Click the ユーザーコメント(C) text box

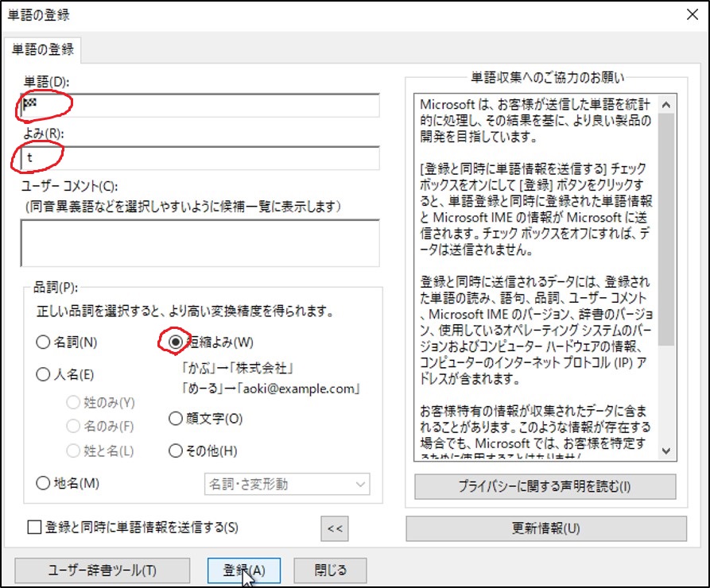(199, 238)
